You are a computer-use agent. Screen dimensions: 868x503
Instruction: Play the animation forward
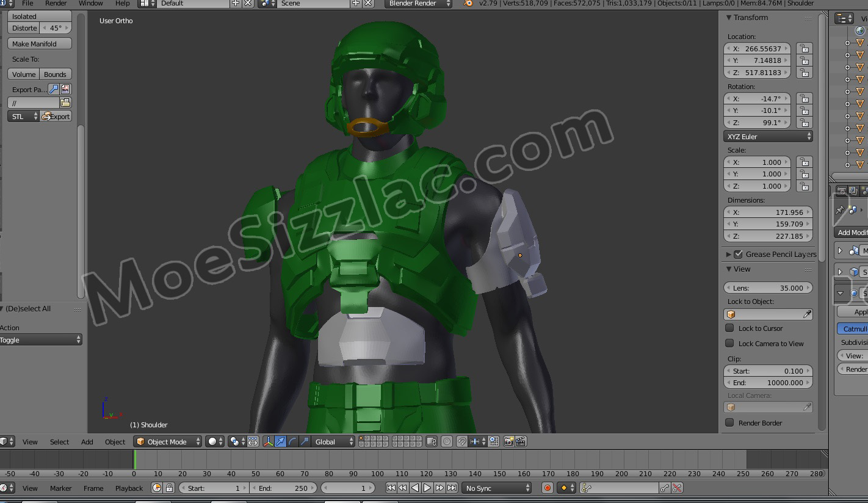tap(427, 488)
